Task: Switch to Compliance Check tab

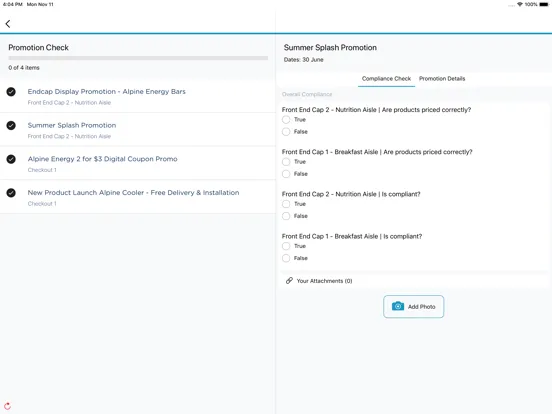Action: pyautogui.click(x=386, y=79)
